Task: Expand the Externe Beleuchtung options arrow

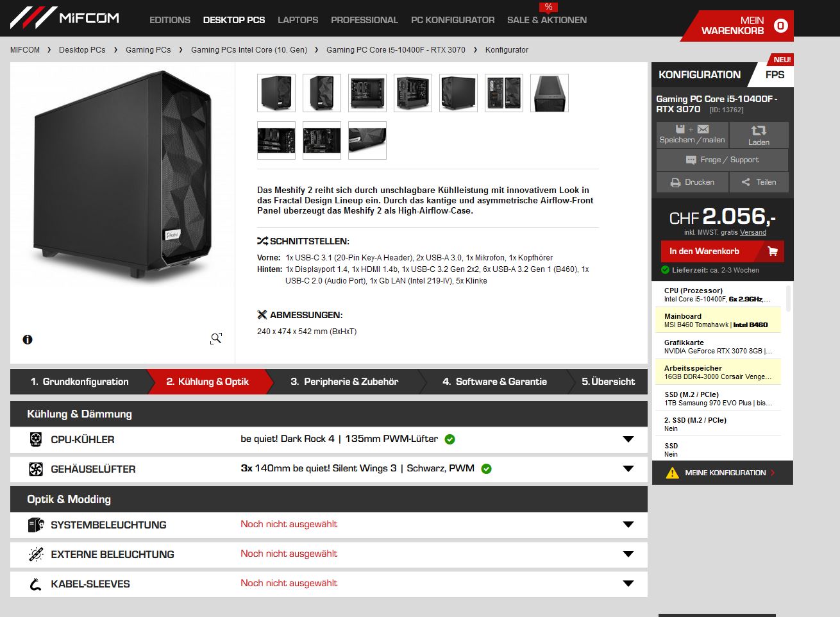Action: click(628, 554)
